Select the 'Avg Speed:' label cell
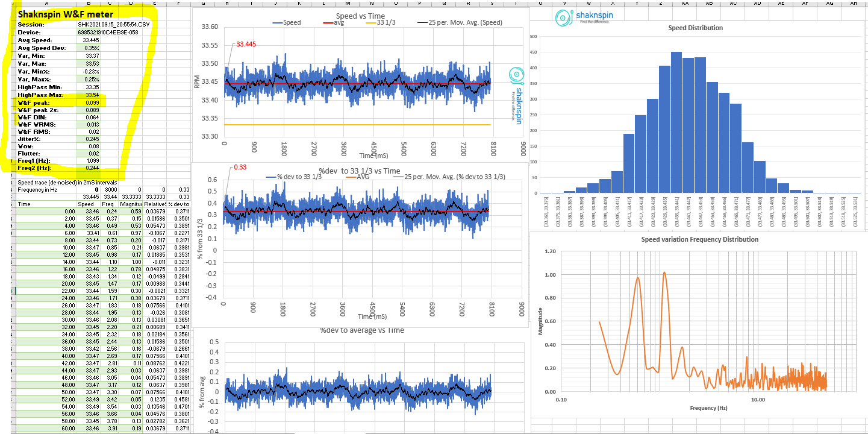Screen dimensions: 868x434 [x=46, y=40]
